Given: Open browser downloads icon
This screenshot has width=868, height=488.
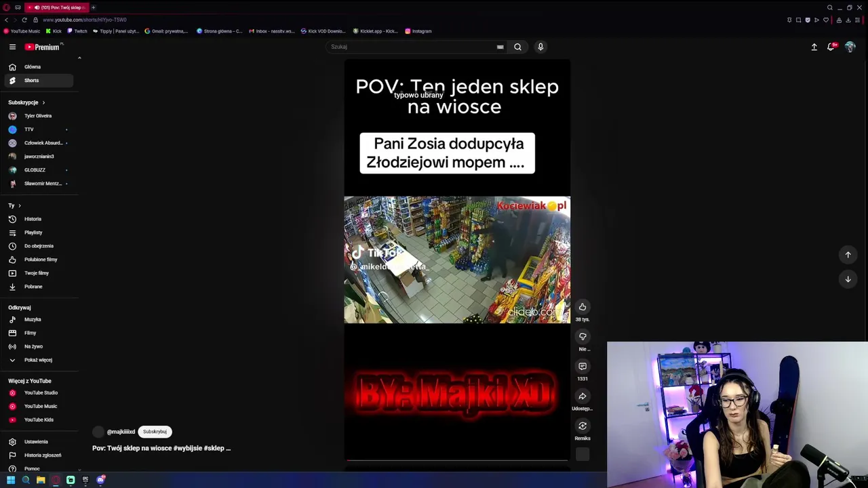Looking at the screenshot, I should (x=848, y=20).
